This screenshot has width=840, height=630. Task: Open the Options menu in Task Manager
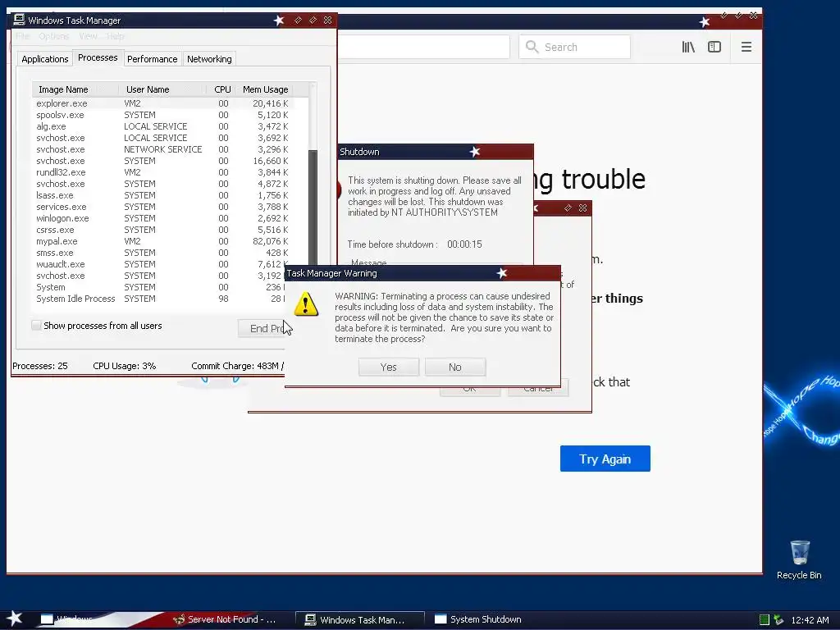54,36
